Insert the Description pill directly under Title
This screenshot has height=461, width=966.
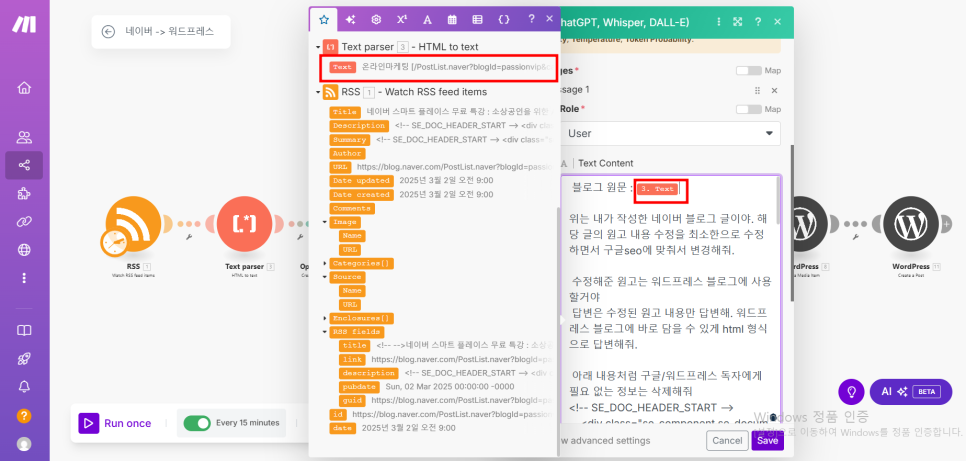359,126
